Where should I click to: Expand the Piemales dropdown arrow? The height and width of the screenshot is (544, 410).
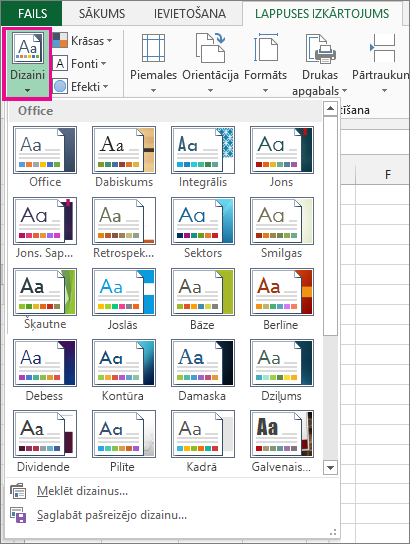click(153, 91)
